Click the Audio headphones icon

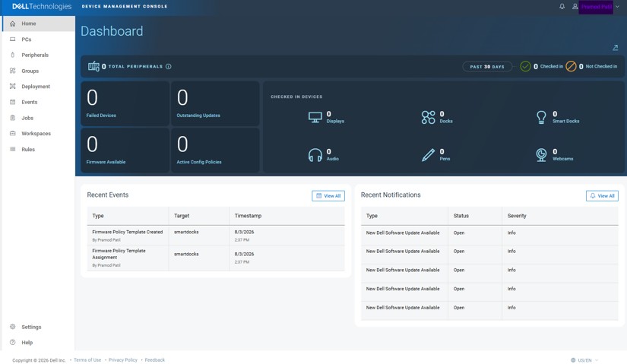coord(315,155)
